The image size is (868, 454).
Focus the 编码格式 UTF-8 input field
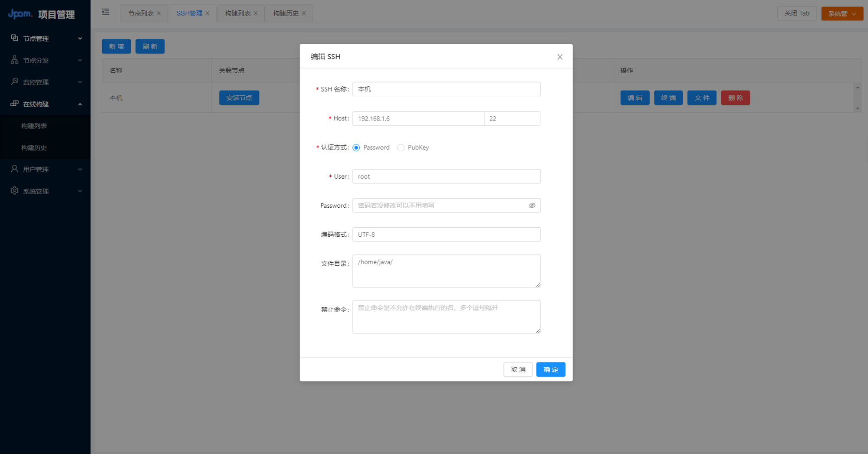447,235
